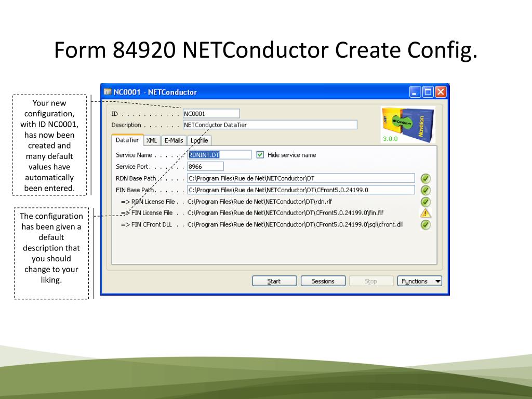Click the Service Port field 8966

coord(205,167)
